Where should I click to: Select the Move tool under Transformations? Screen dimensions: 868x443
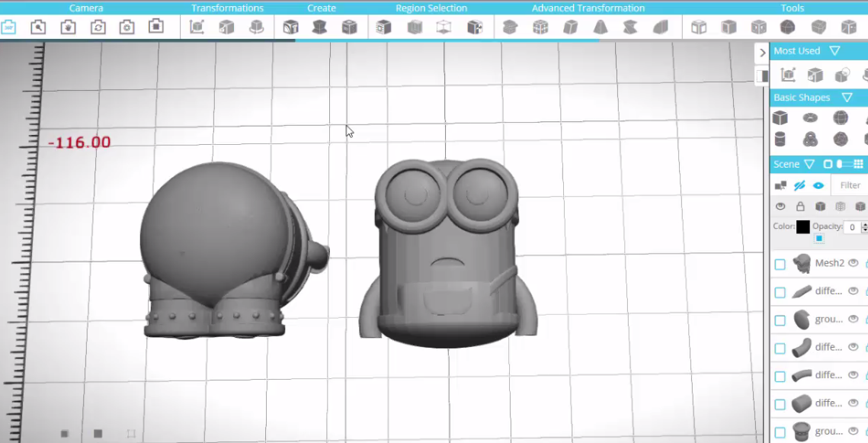[x=197, y=27]
